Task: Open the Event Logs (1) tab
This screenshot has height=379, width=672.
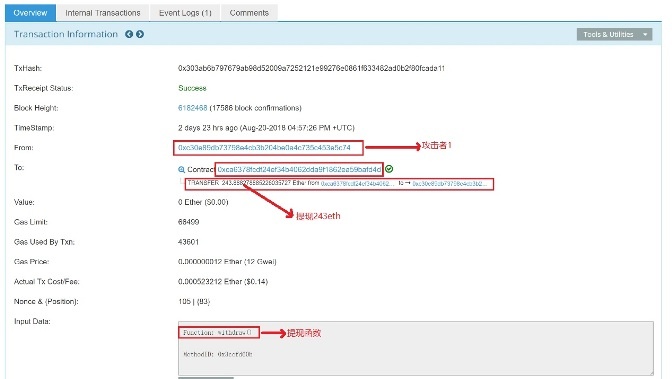Action: pyautogui.click(x=185, y=13)
